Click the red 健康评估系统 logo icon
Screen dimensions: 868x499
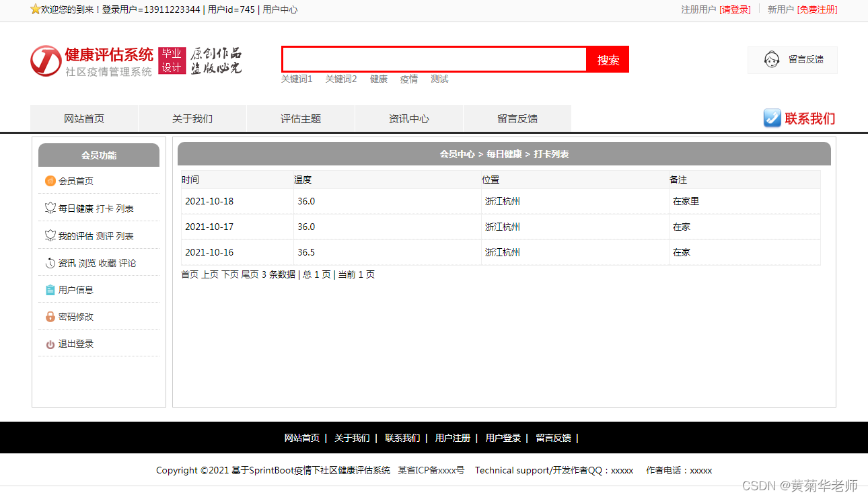(46, 61)
